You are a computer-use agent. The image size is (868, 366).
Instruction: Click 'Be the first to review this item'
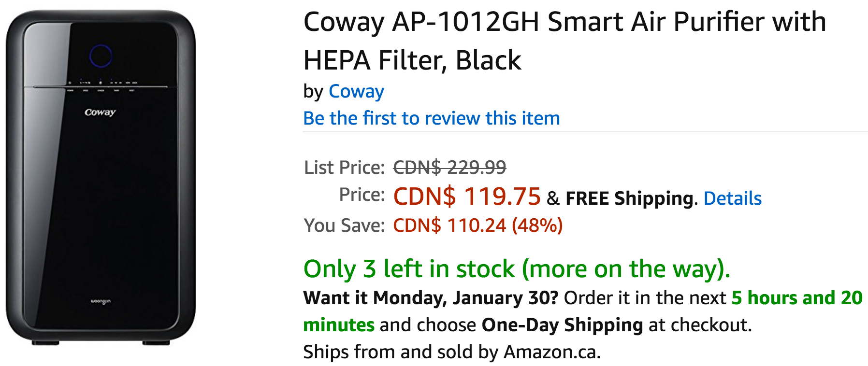(x=432, y=118)
